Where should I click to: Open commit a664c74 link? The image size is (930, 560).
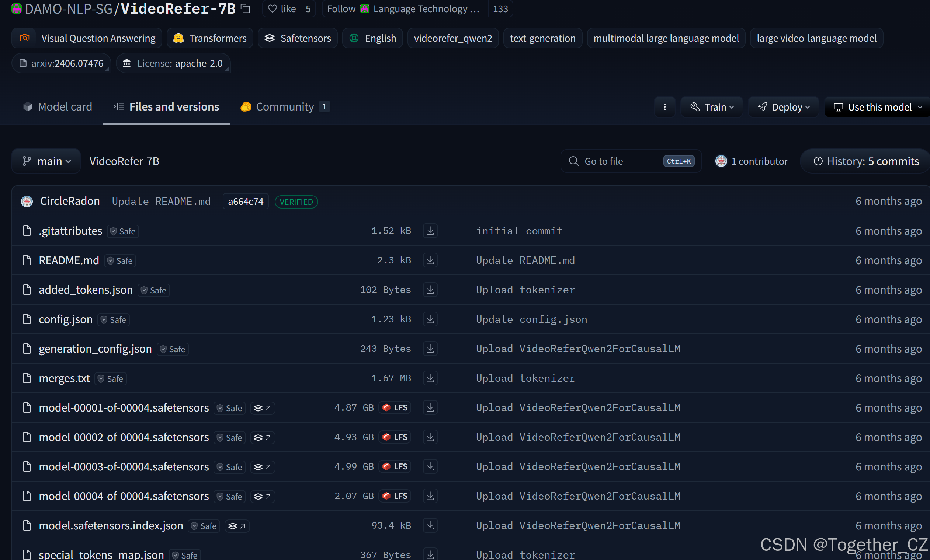click(245, 202)
